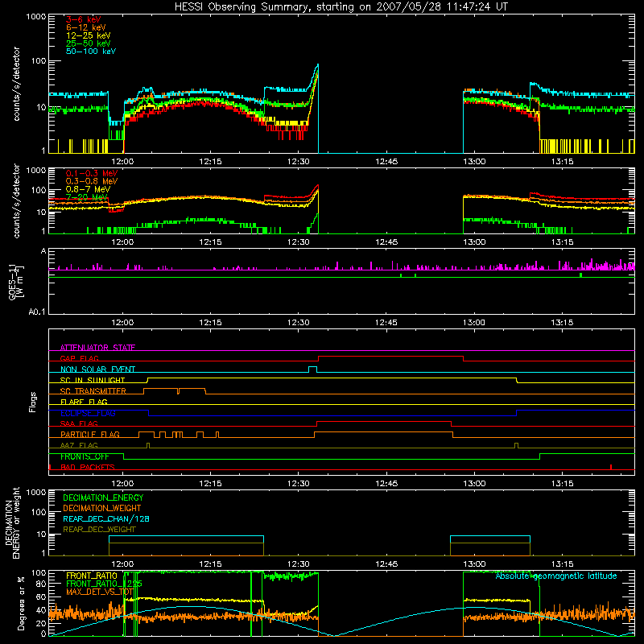Click the MAX_DET_VS_TOT legend label
The image size is (644, 644).
[x=99, y=592]
